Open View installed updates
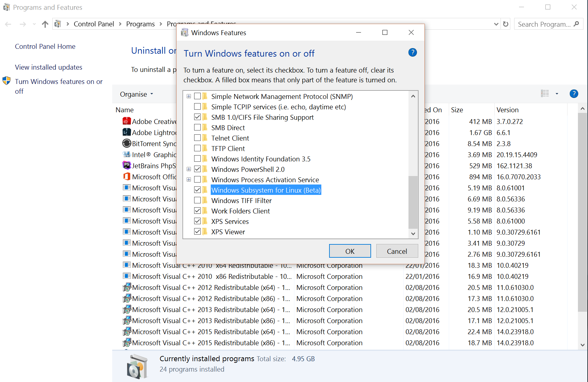Screen dimensions: 588x382 (x=48, y=67)
